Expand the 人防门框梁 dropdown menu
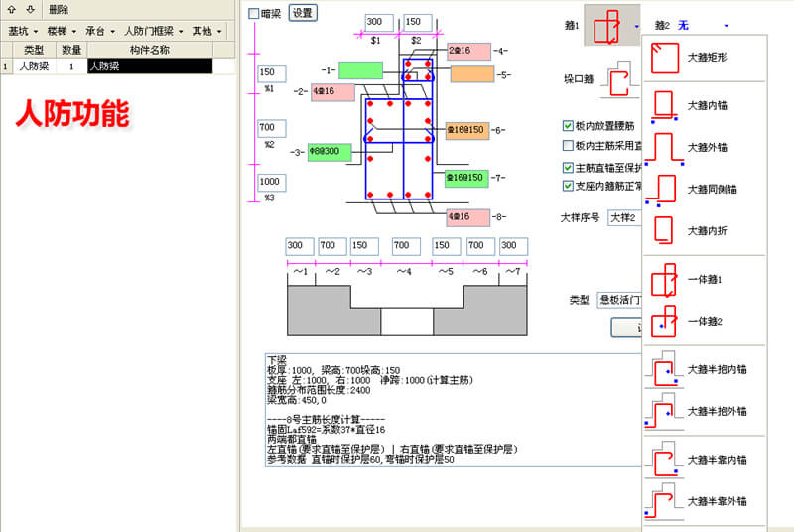Screen dimensions: 794x532 155,31
